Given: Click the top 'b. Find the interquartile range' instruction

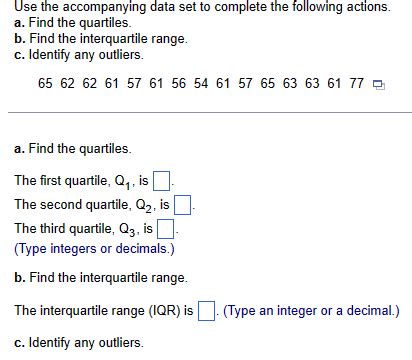Looking at the screenshot, I should (101, 39).
